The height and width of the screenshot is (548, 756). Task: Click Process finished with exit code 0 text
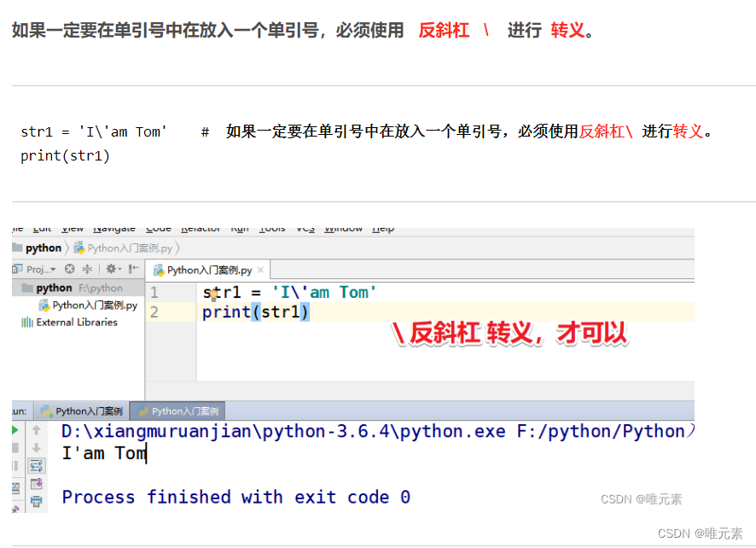click(236, 497)
